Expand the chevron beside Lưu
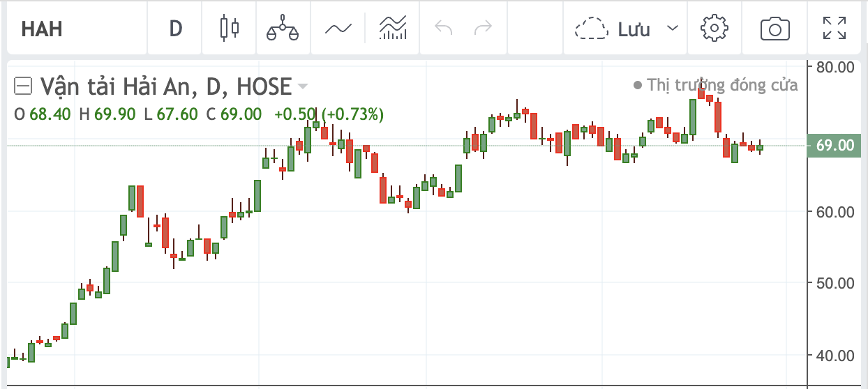Image resolution: width=868 pixels, height=389 pixels. tap(673, 29)
